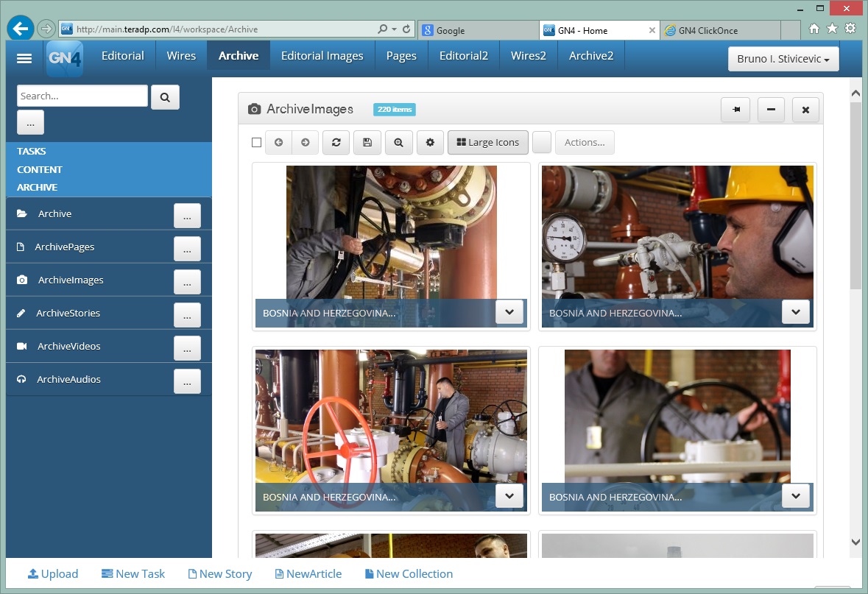Click the New Story link
Image resolution: width=868 pixels, height=594 pixels.
pos(220,574)
